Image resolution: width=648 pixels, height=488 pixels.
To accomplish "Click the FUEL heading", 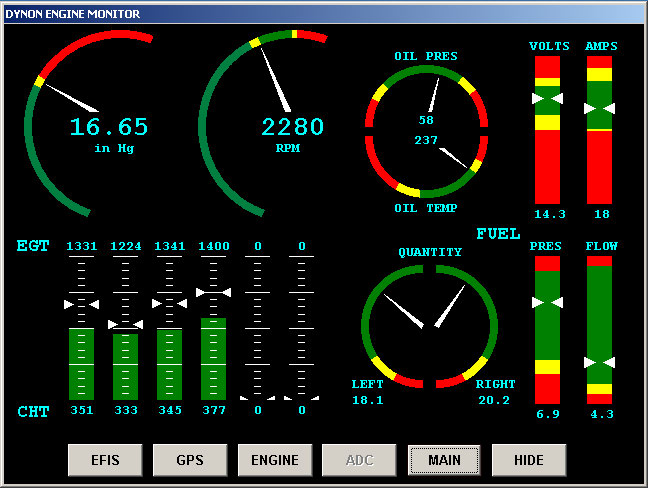I will click(x=498, y=234).
